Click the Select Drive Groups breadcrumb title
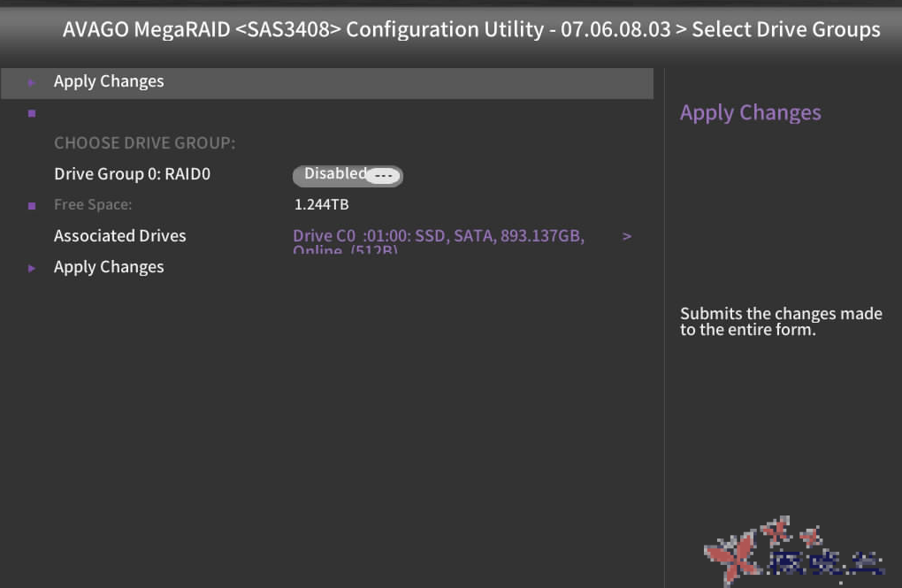This screenshot has height=588, width=902. (x=786, y=29)
